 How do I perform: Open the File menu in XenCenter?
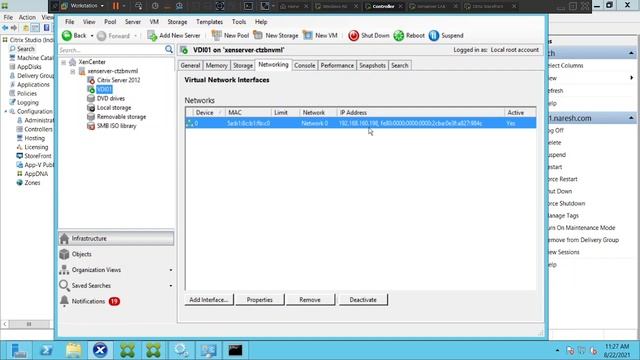(x=70, y=22)
